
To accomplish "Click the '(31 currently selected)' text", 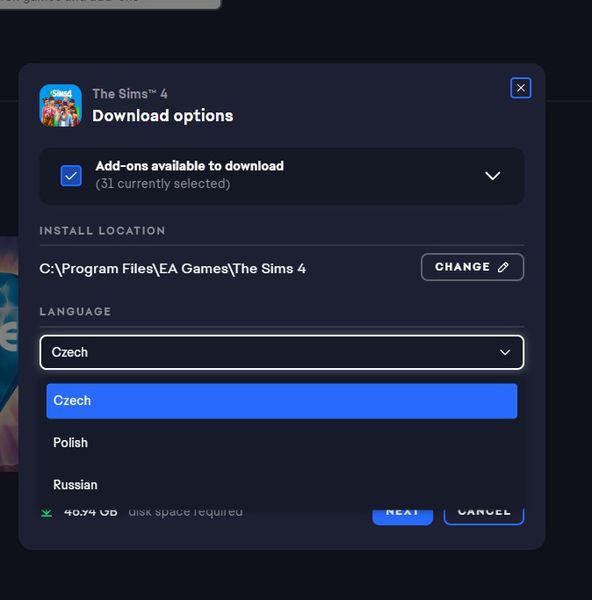I will (x=163, y=184).
